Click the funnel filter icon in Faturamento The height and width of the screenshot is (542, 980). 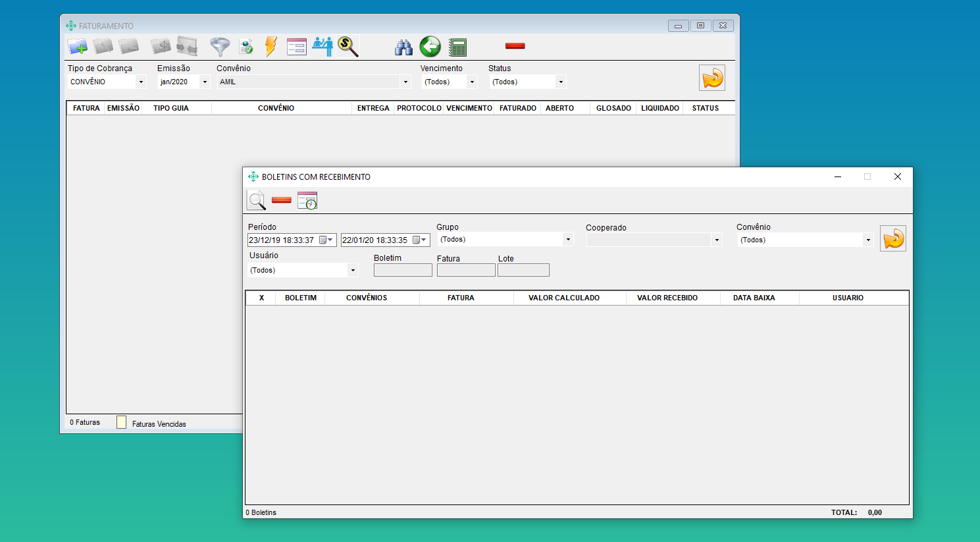[x=219, y=47]
